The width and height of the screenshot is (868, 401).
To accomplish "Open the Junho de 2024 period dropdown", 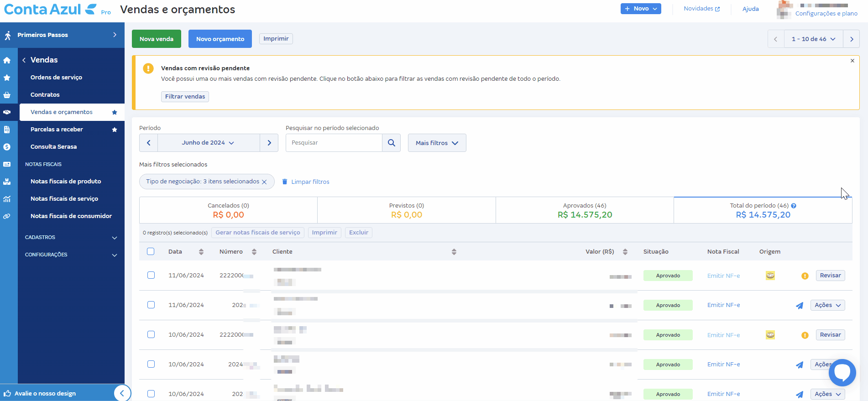I will [x=209, y=143].
